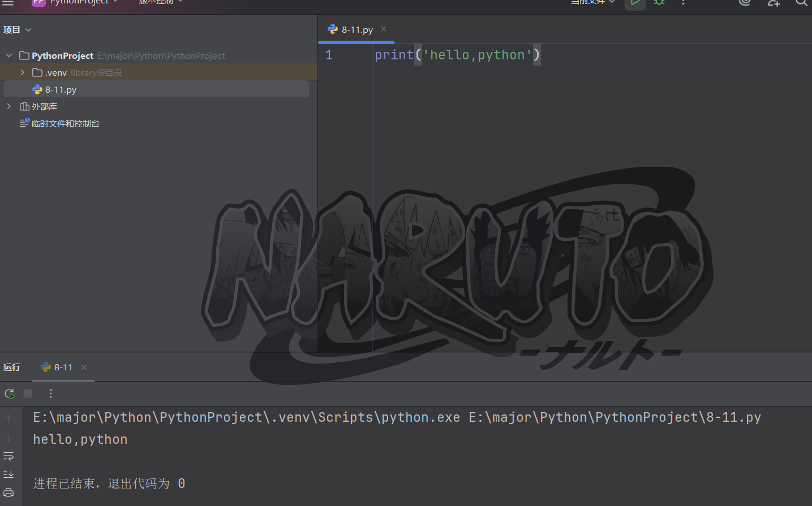The width and height of the screenshot is (812, 506).
Task: Click the python.exe command line in console
Action: (397, 417)
